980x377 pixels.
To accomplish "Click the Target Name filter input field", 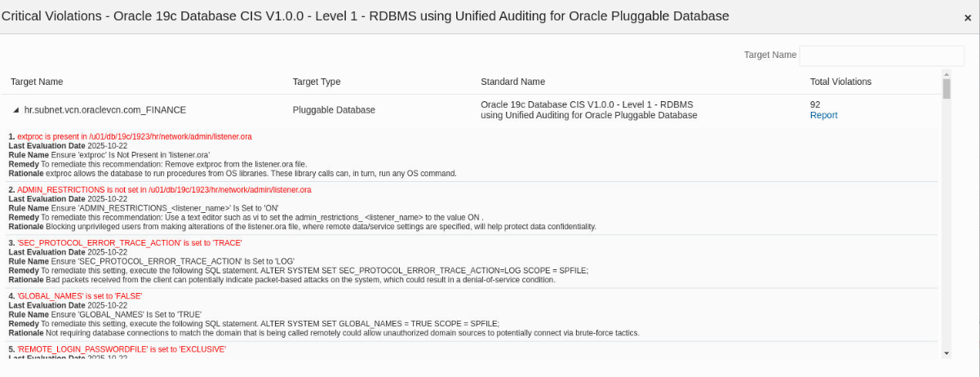I will pyautogui.click(x=881, y=55).
